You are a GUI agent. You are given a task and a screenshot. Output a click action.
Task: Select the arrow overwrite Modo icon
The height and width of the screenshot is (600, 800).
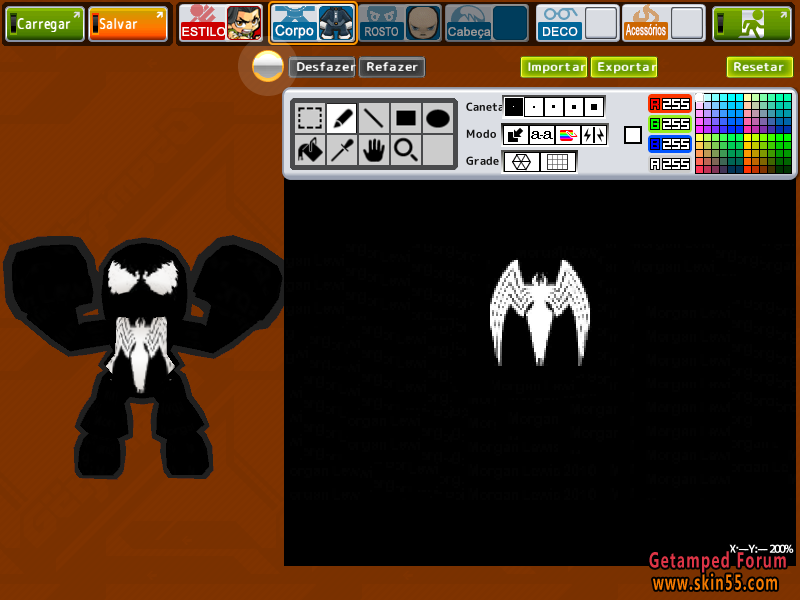click(x=515, y=135)
